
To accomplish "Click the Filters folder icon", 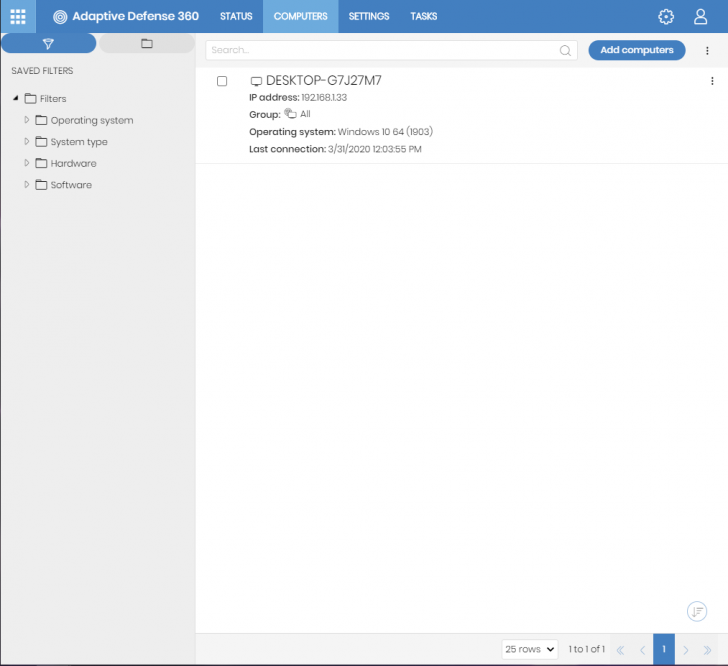I will 31,98.
